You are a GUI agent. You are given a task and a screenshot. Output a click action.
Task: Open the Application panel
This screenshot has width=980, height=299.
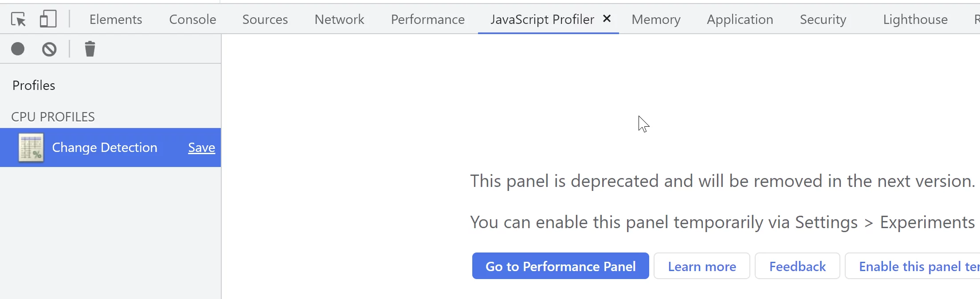click(740, 19)
